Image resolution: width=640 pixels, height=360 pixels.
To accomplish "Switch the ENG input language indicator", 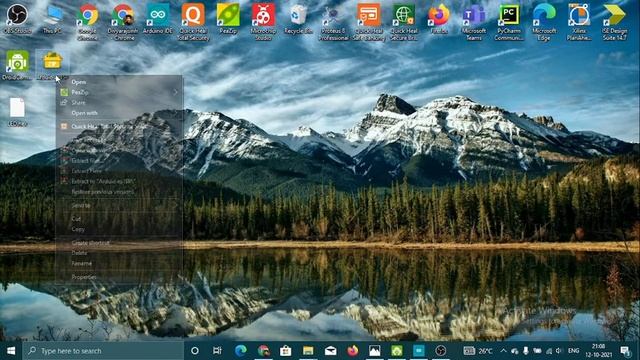I will (x=573, y=351).
